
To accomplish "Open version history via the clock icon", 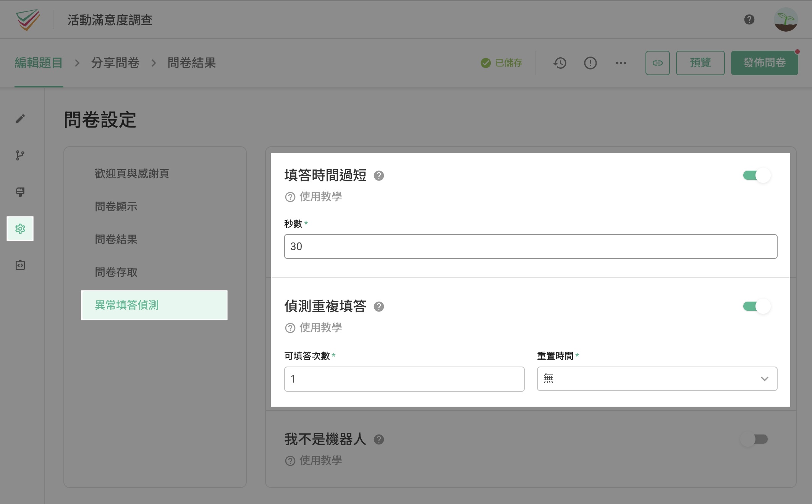I will tap(560, 63).
